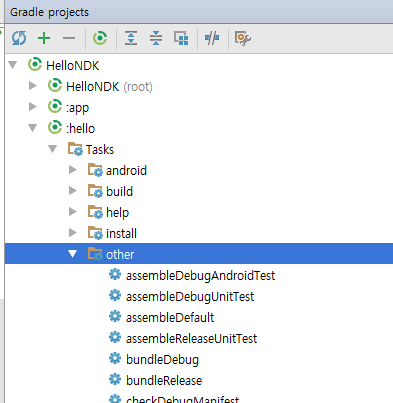
Task: Click gear icon beside bundleRelease
Action: pos(115,379)
